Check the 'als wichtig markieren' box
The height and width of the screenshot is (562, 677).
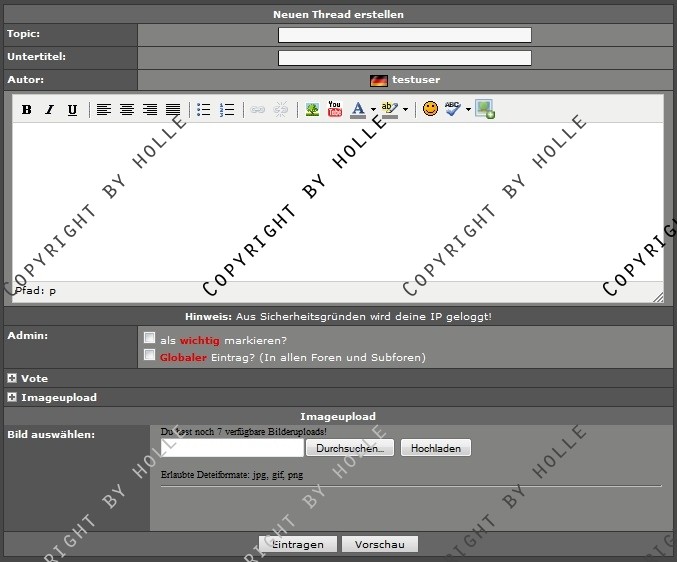pyautogui.click(x=149, y=338)
